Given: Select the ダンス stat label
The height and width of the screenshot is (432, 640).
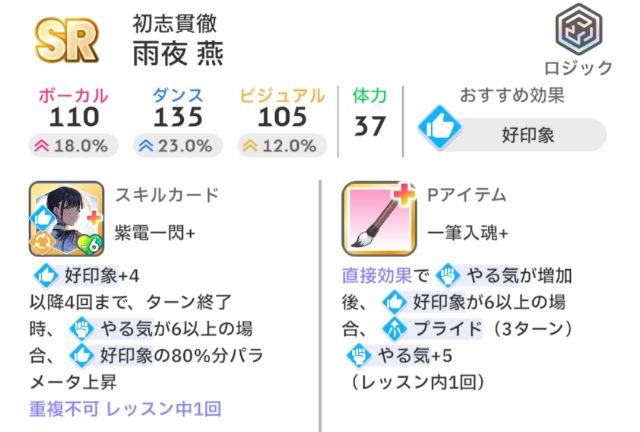Looking at the screenshot, I should [177, 96].
